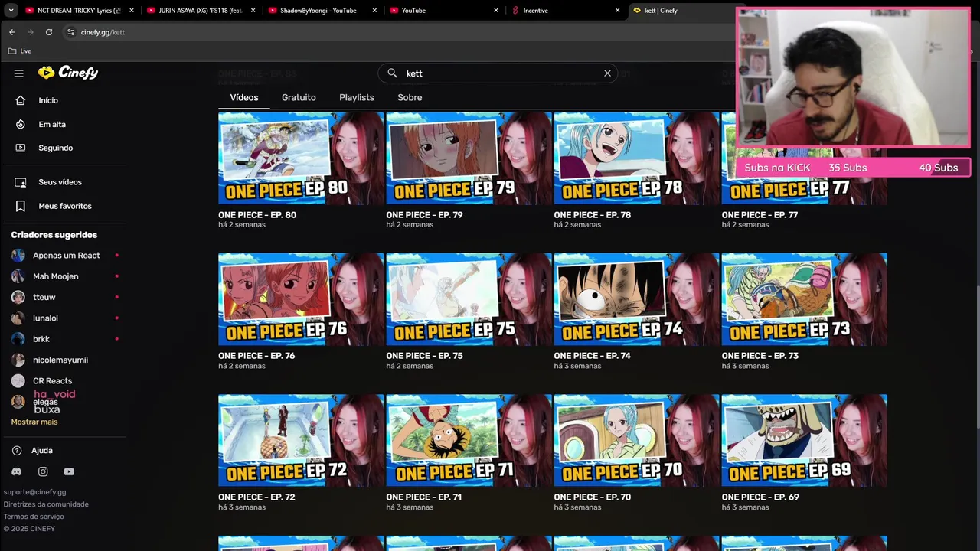Click the Cinefy logo

click(x=68, y=73)
